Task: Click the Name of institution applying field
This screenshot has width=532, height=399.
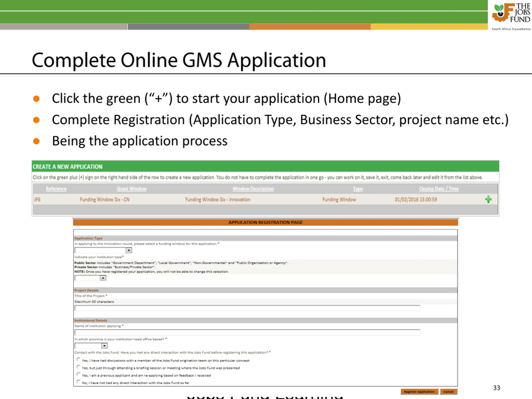Action: tap(247, 333)
